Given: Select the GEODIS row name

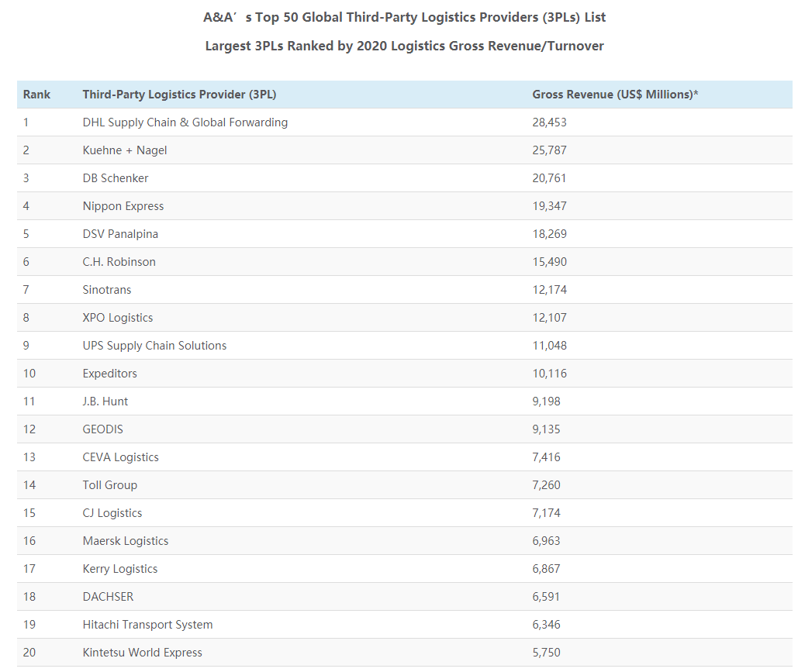Looking at the screenshot, I should 102,429.
